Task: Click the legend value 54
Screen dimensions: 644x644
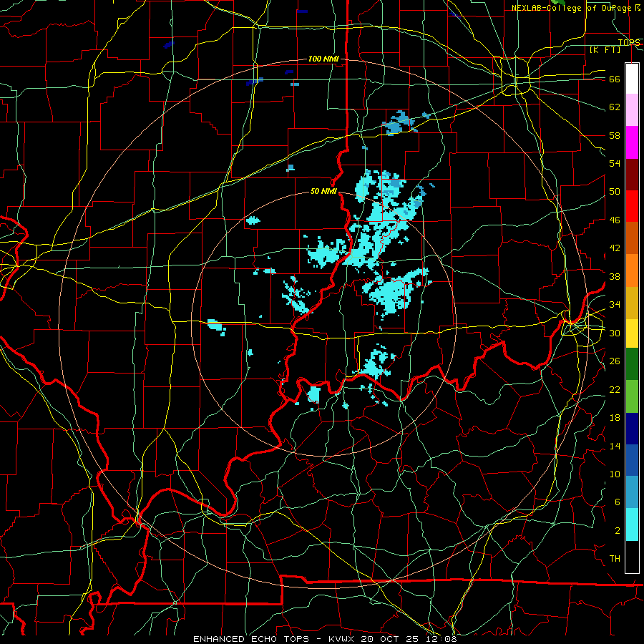Action: [x=615, y=163]
